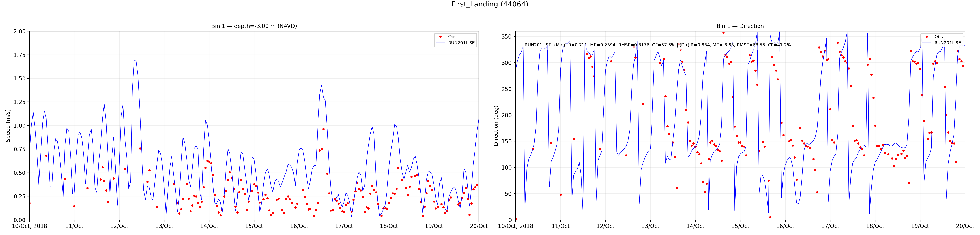This screenshot has width=980, height=235.
Task: Click "14/Oct" date tick under direction plot
Action: tap(695, 226)
